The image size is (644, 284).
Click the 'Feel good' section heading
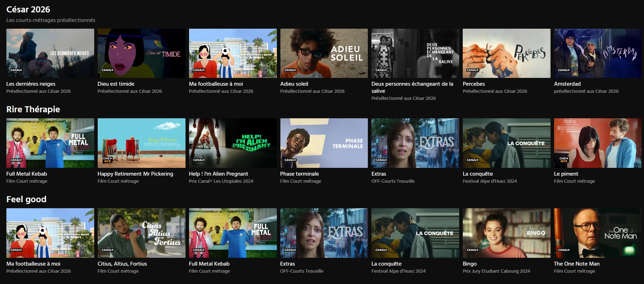27,199
